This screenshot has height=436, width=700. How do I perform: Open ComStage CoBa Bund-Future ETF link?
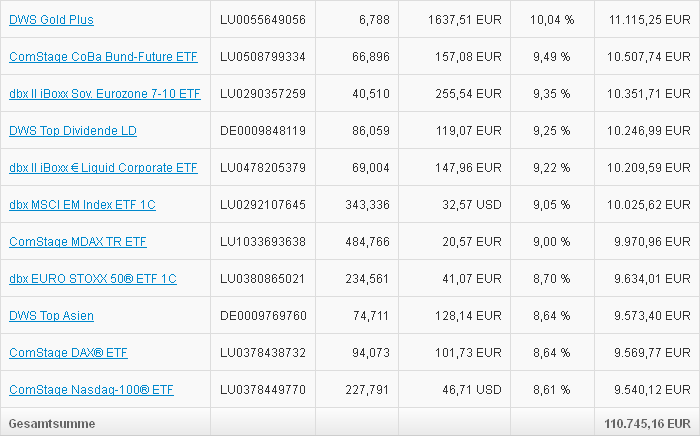tap(103, 57)
